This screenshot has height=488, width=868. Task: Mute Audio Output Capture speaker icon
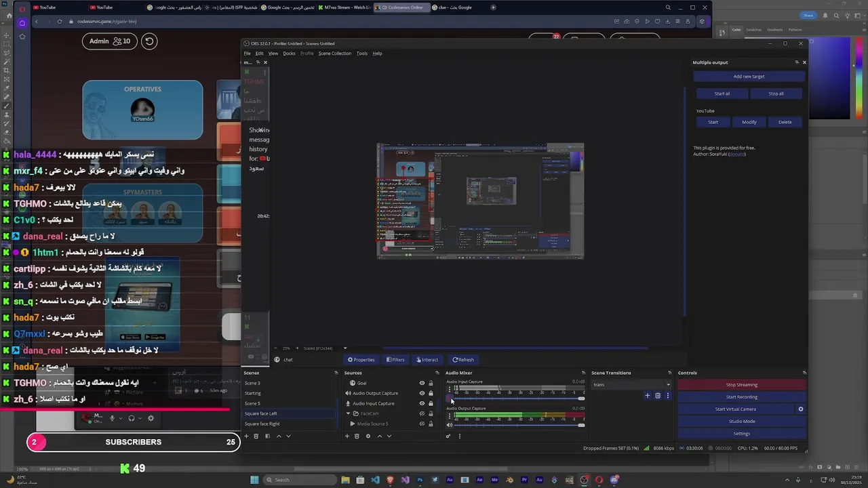pos(449,425)
